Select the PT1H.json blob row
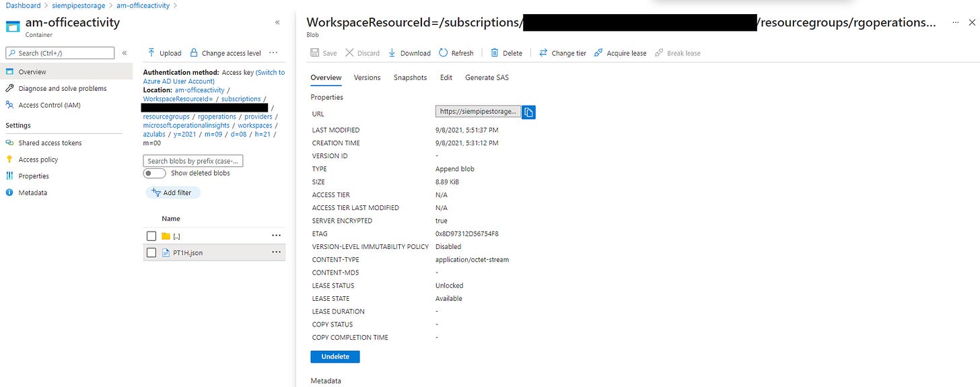980x387 pixels. point(214,252)
